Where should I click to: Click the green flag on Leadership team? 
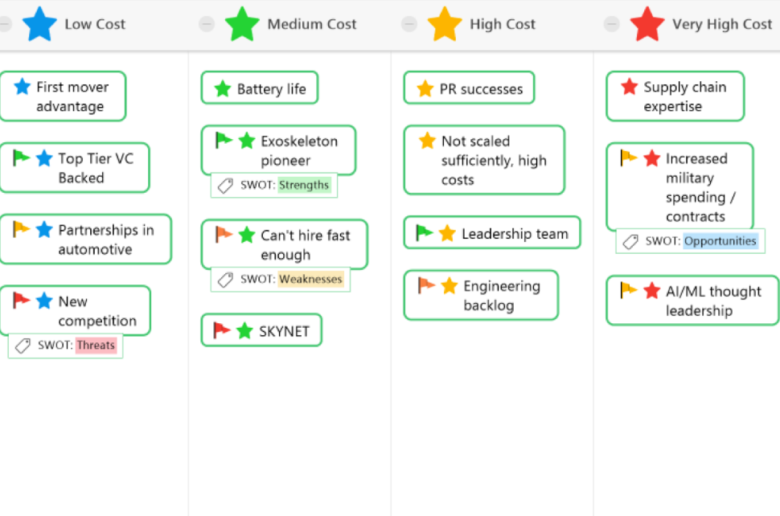[x=424, y=233]
